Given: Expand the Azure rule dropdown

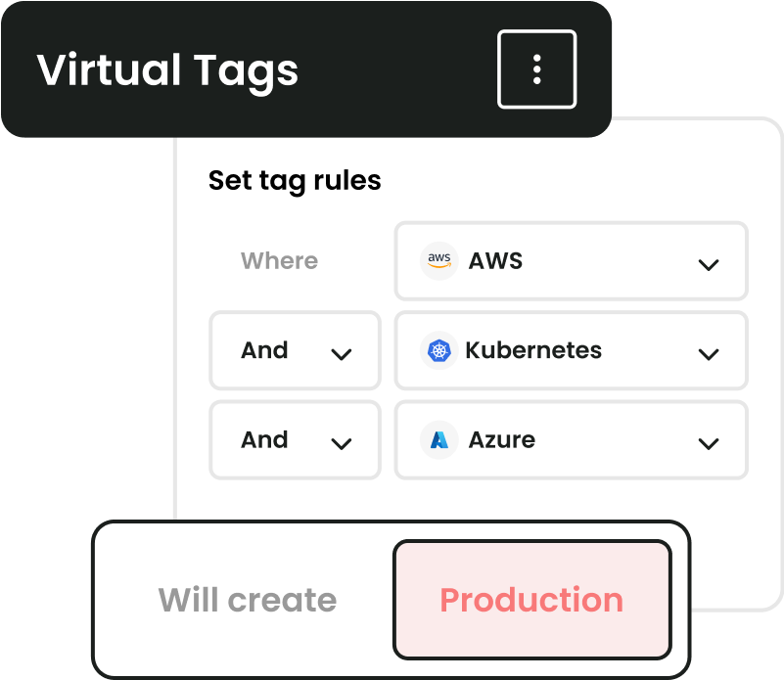Looking at the screenshot, I should [707, 442].
